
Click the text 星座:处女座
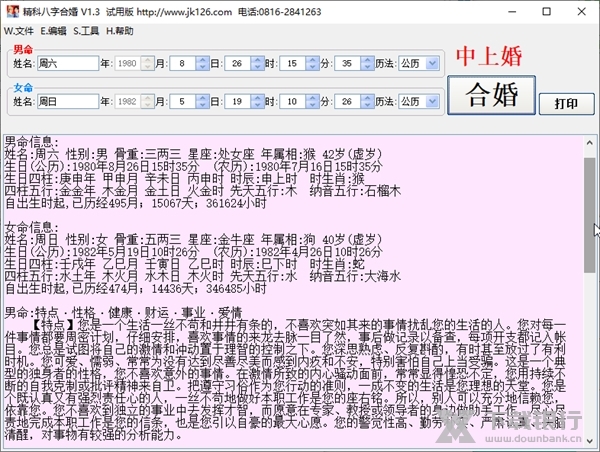221,154
